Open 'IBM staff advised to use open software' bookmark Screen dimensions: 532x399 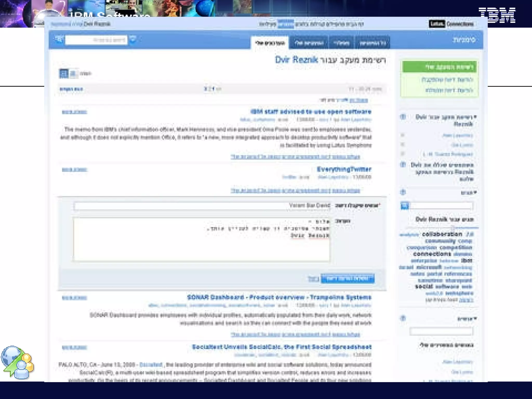(311, 112)
